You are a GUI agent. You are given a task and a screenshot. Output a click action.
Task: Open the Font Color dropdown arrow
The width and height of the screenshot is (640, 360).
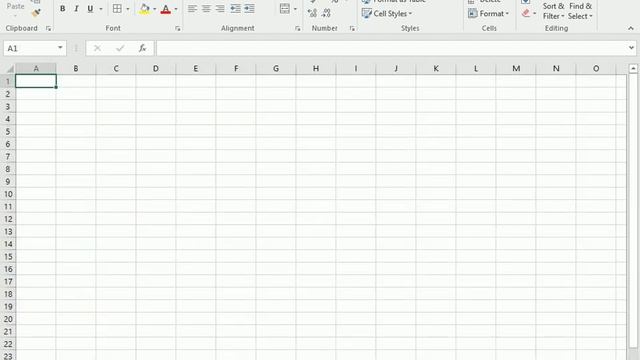[x=176, y=9]
